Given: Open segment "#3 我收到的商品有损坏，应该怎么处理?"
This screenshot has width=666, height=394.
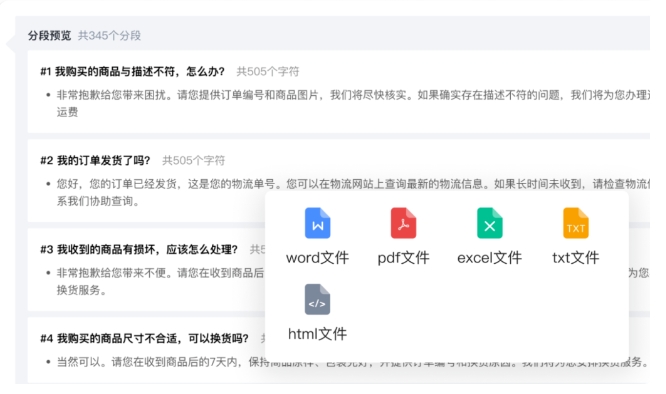Looking at the screenshot, I should pyautogui.click(x=139, y=249).
